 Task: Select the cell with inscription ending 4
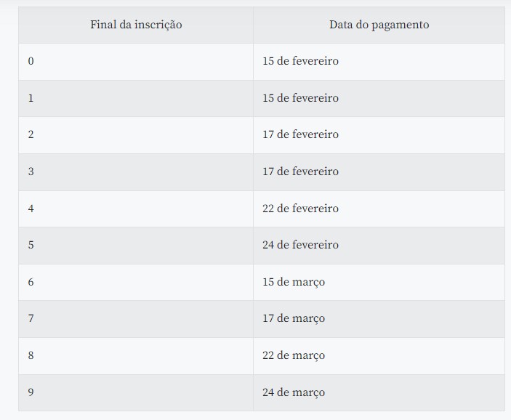pyautogui.click(x=31, y=209)
